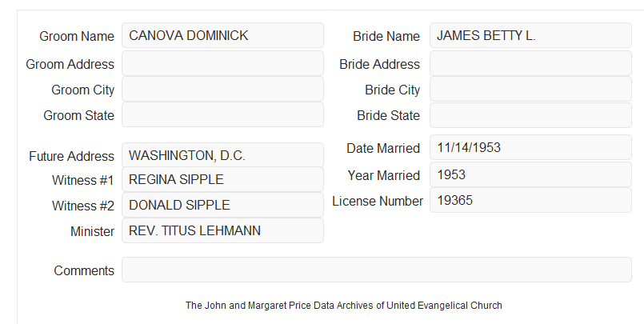Select the Witness #2 field Donald Sipple
644x324 pixels.
(x=222, y=205)
